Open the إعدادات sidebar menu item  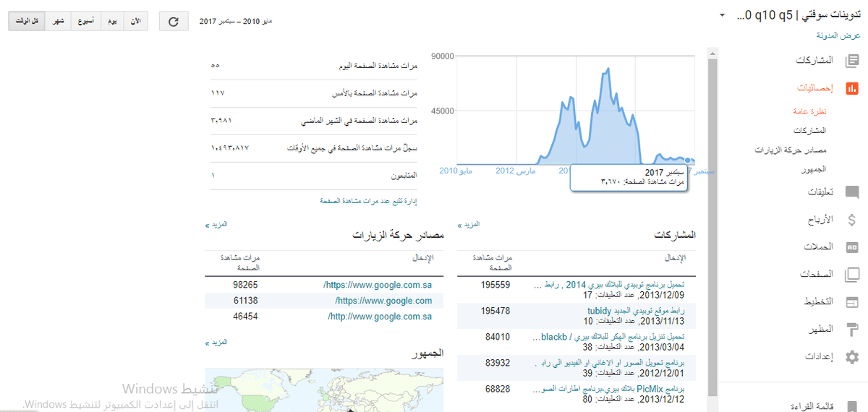(x=820, y=356)
